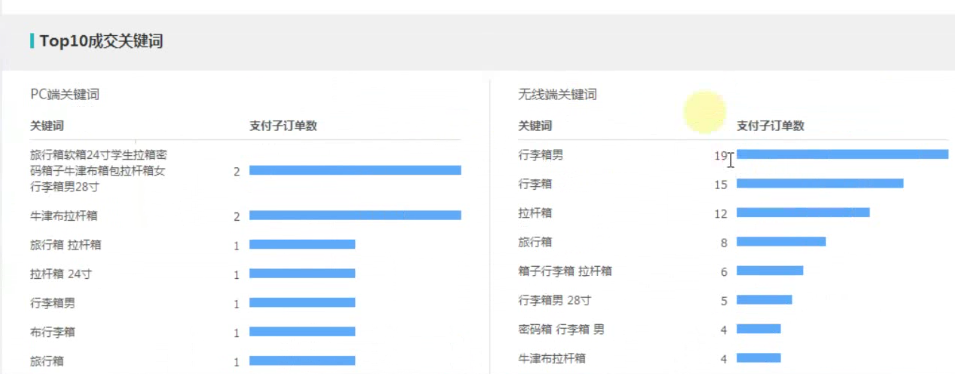Click the blue bar showing 15 orders
This screenshot has width=955, height=374.
pos(820,183)
